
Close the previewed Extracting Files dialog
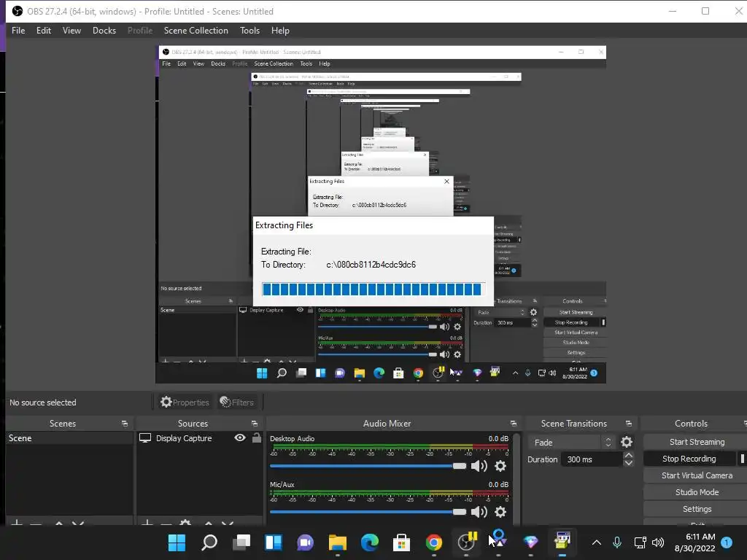[x=446, y=182]
